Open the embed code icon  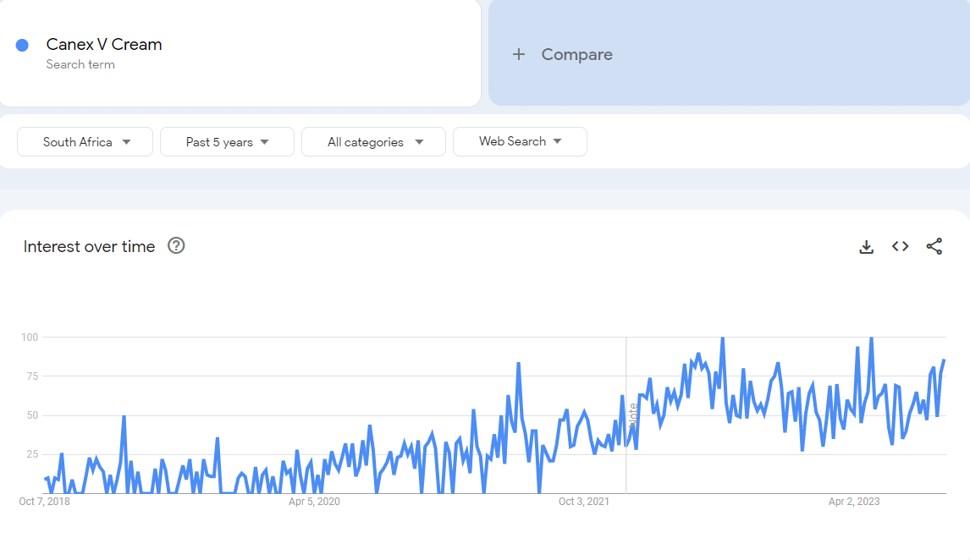900,247
